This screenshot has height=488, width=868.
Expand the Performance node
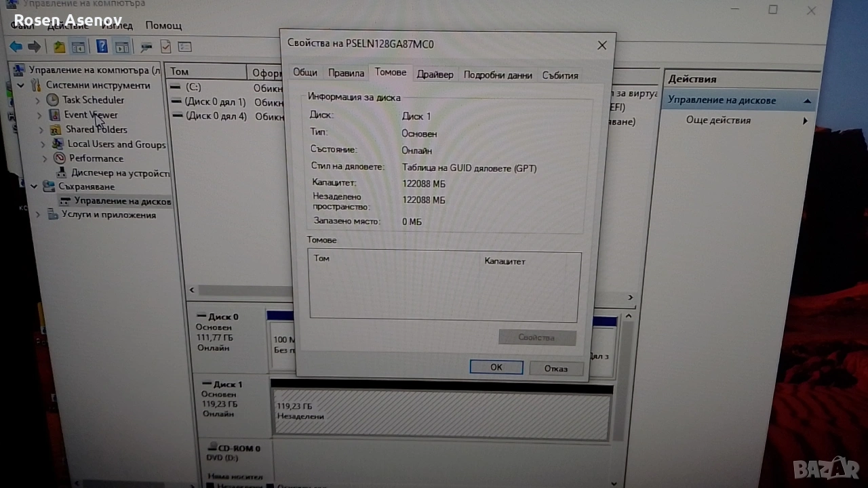[45, 159]
